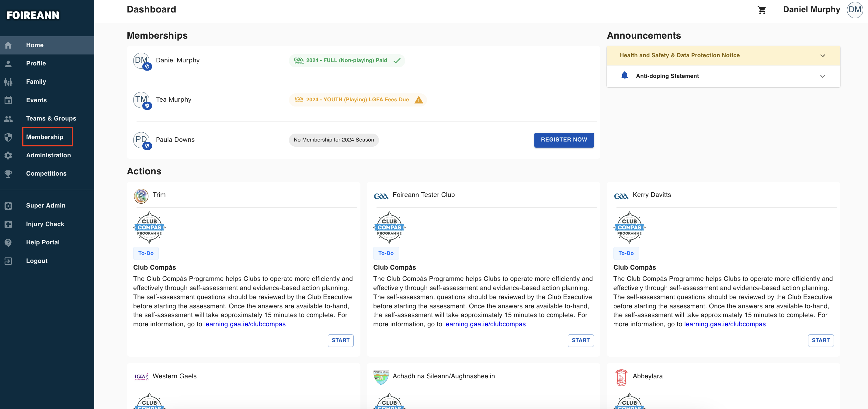Click the Logout exit icon
The image size is (868, 409).
click(9, 261)
